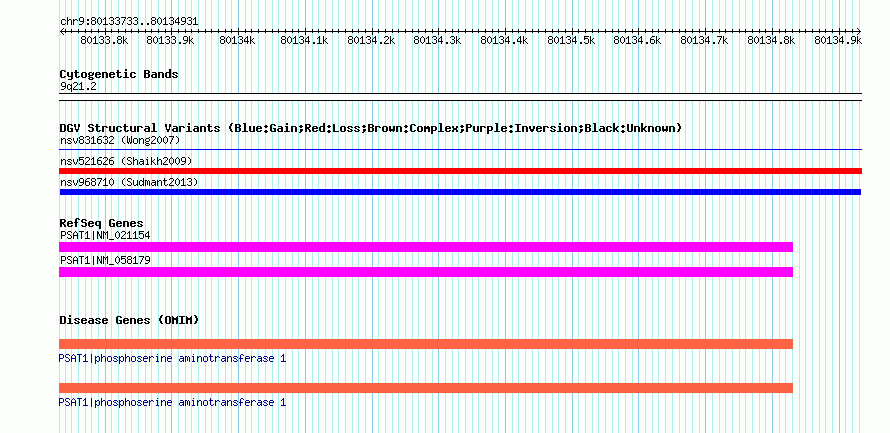Click the 80133.8k ruler tick label
890x433 pixels.
[104, 40]
